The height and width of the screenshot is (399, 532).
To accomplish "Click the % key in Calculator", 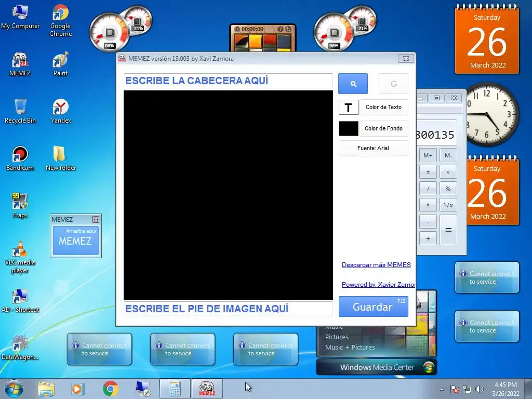I will pos(448,189).
